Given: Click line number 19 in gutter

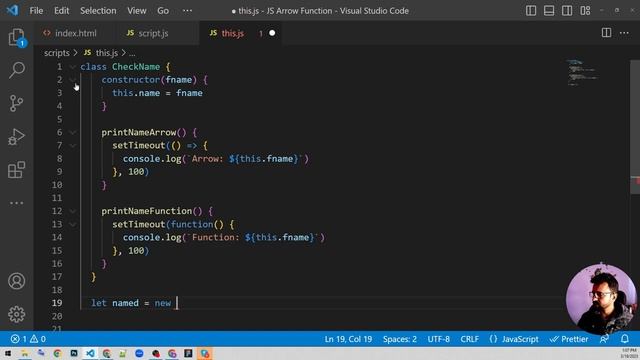Looking at the screenshot, I should 57,303.
